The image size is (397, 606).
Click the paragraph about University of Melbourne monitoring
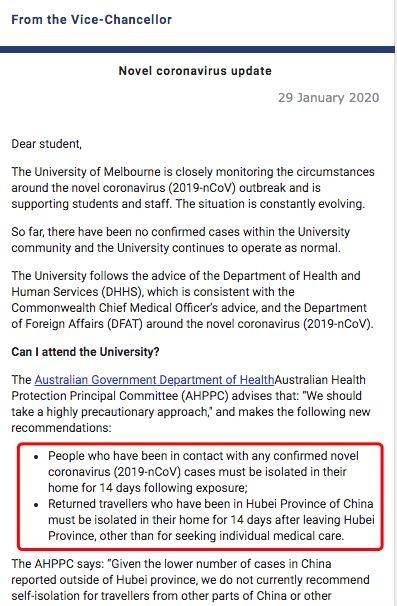coord(193,187)
